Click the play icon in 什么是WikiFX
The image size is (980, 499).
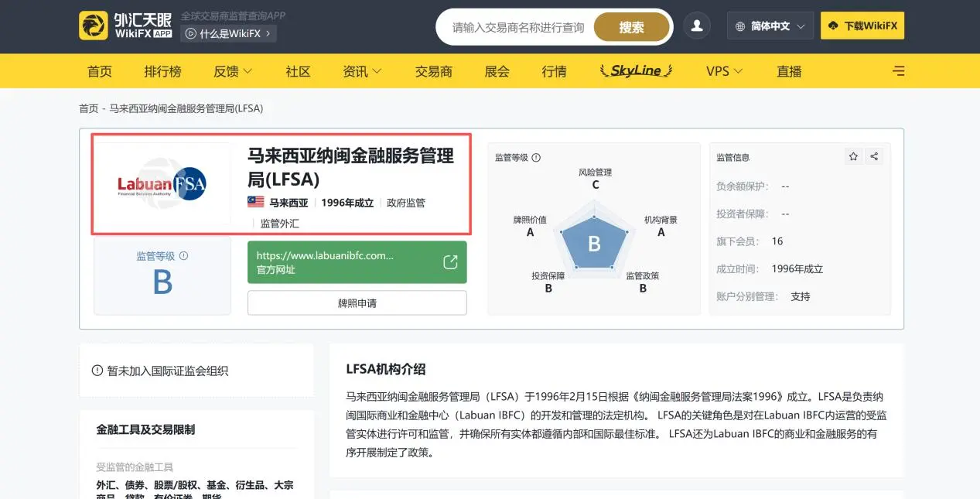pos(190,33)
